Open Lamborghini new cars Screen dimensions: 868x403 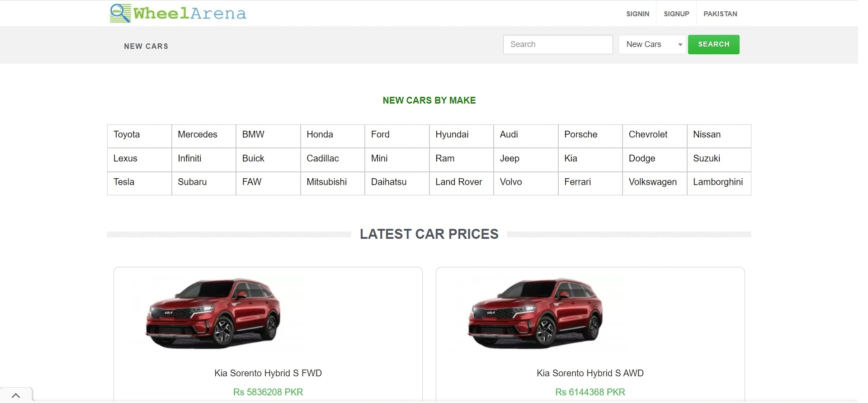pos(718,182)
